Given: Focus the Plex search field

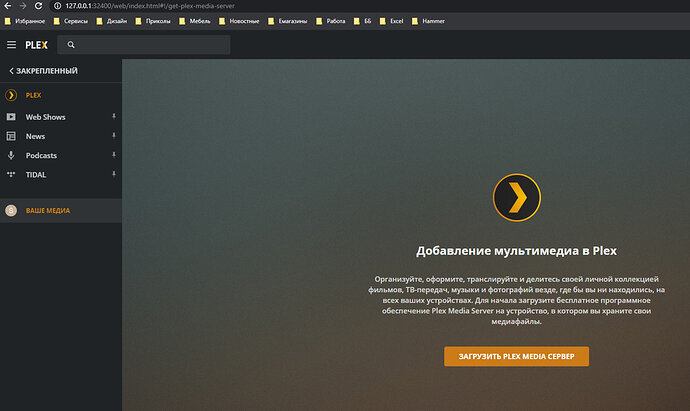Looking at the screenshot, I should [x=143, y=45].
